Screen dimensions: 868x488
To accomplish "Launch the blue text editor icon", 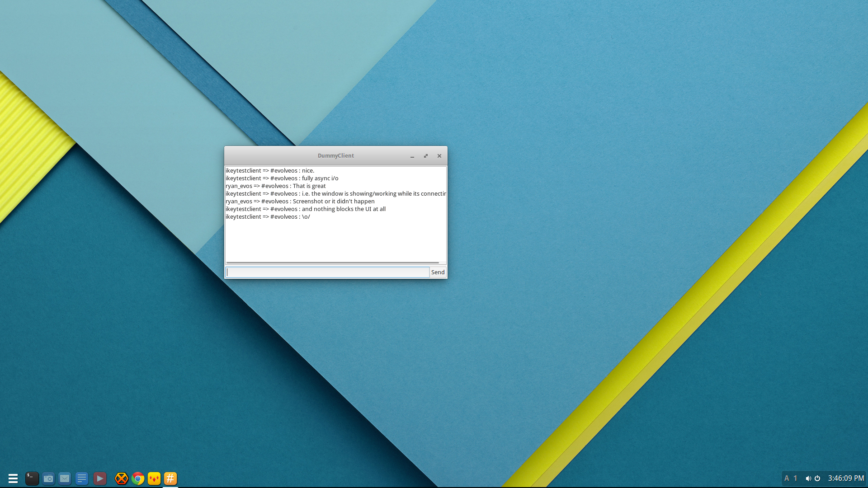I will tap(82, 478).
